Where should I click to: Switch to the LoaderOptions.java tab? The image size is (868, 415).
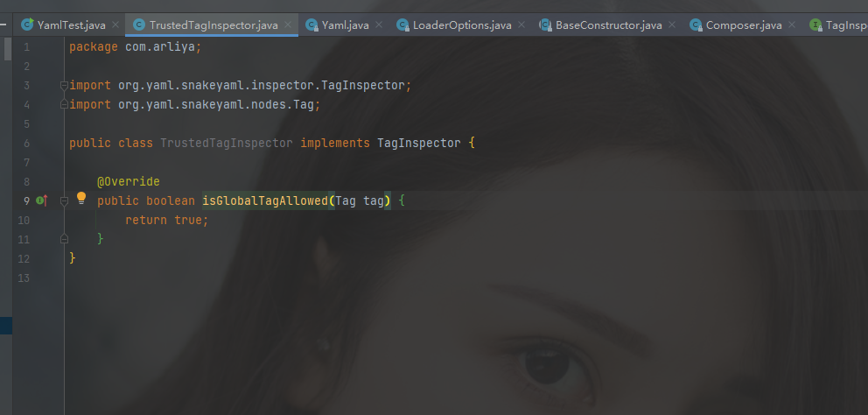(x=462, y=25)
